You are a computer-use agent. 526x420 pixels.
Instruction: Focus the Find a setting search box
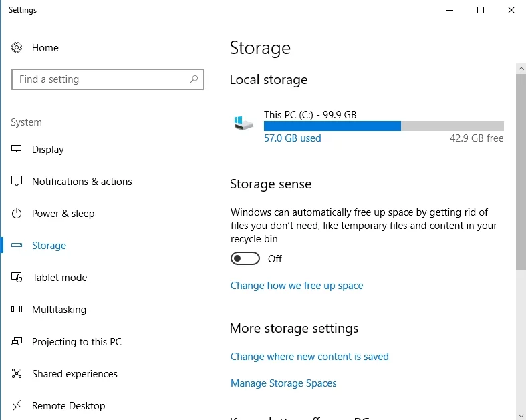coord(100,79)
